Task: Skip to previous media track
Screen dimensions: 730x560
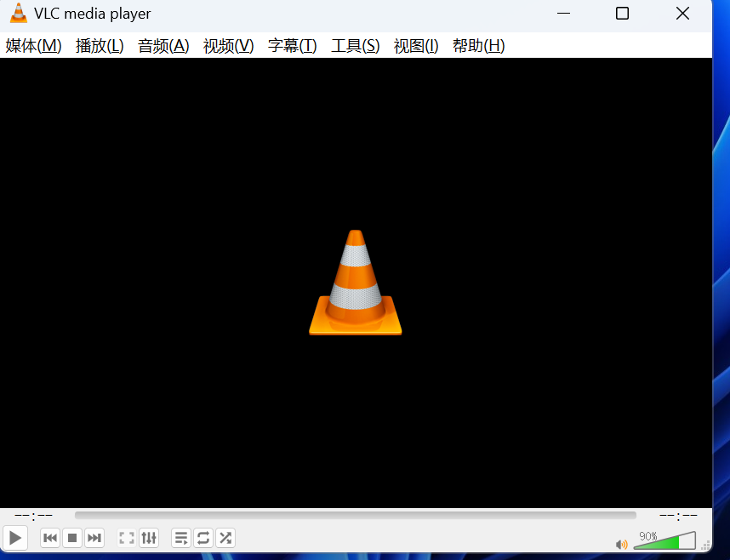Action: coord(50,538)
